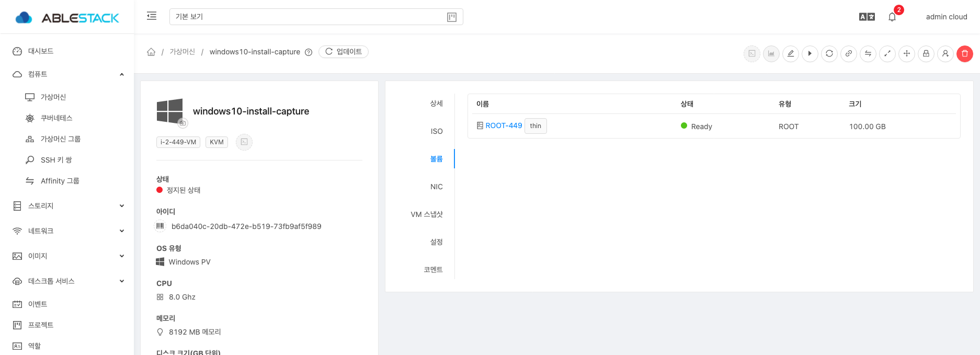Image resolution: width=980 pixels, height=355 pixels.
Task: Switch to the VM 스냅샷 tab
Action: (427, 214)
